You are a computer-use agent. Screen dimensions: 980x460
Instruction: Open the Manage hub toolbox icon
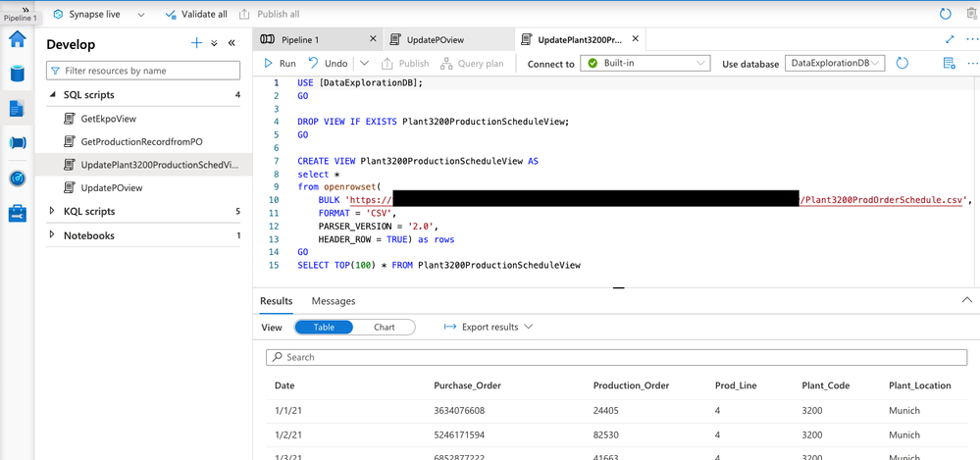pyautogui.click(x=18, y=213)
